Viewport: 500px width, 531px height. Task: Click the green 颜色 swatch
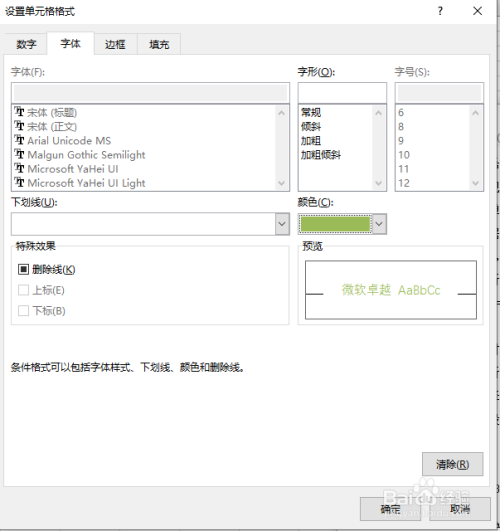click(x=335, y=224)
